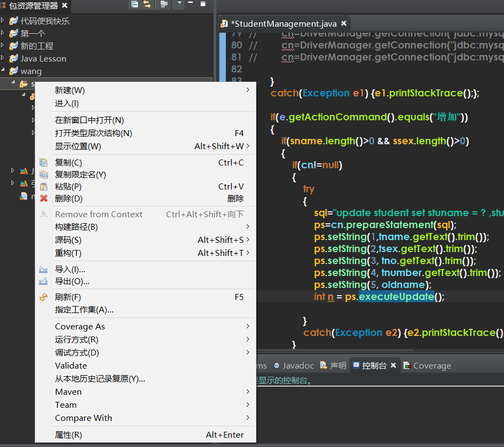
Task: Click the red X icon beside 删除(D)
Action: click(44, 198)
